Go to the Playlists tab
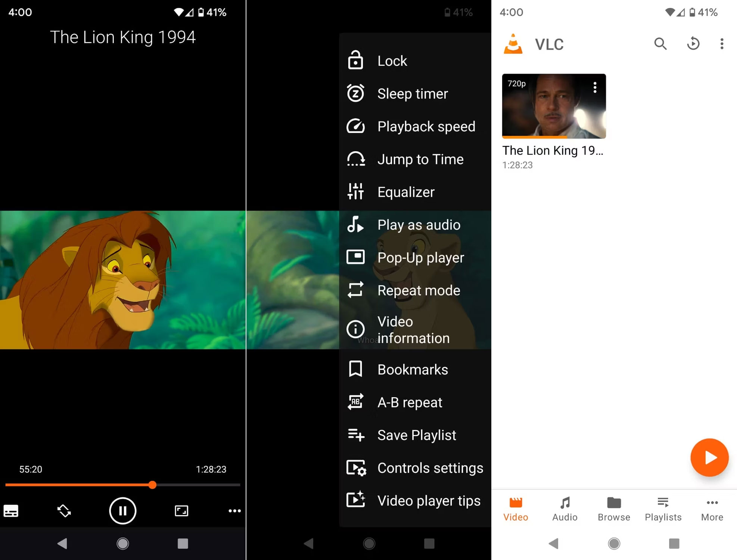The height and width of the screenshot is (560, 737). tap(663, 509)
